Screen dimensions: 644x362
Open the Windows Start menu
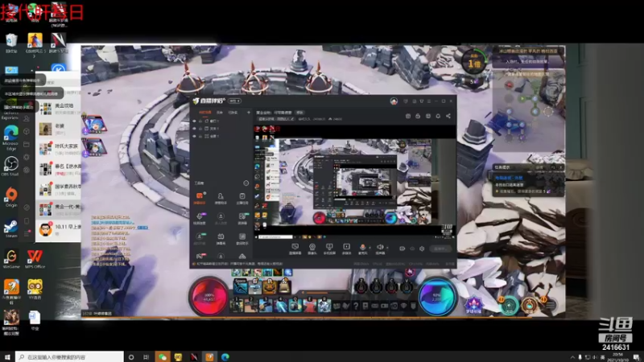click(x=7, y=356)
